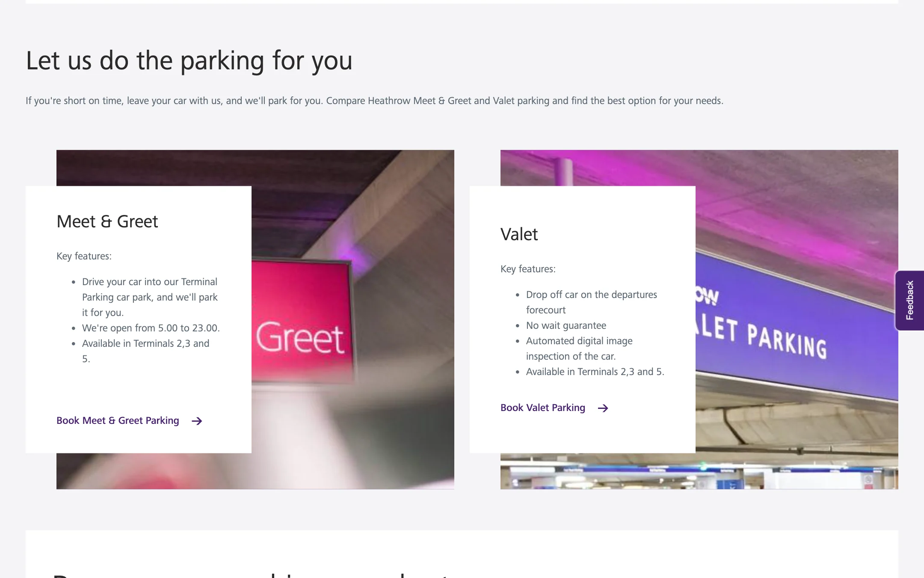Click the If you're short on time intro paragraph
The width and height of the screenshot is (924, 578).
pyautogui.click(x=374, y=101)
